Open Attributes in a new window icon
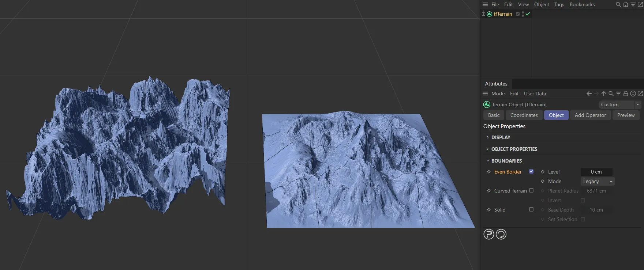 click(x=640, y=94)
